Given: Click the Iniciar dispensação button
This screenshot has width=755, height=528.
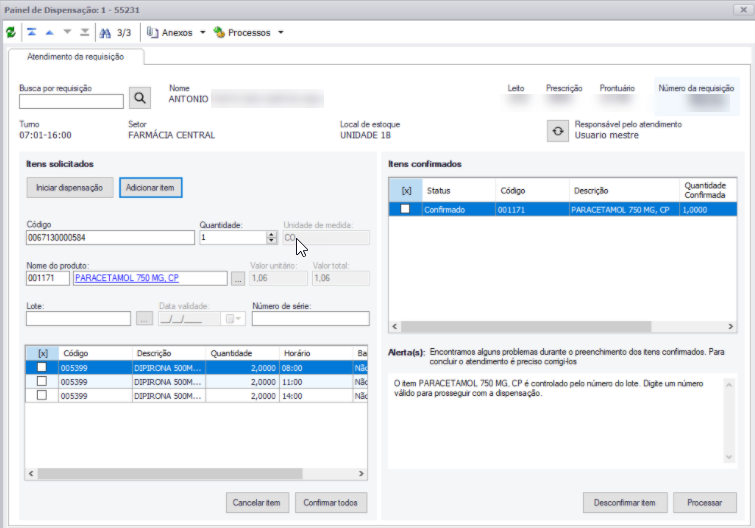Looking at the screenshot, I should click(x=70, y=188).
